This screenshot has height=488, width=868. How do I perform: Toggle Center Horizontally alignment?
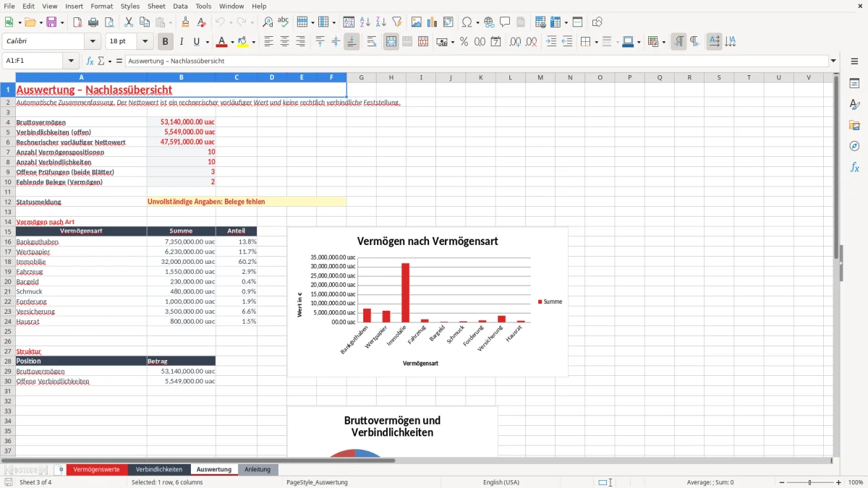tap(285, 42)
